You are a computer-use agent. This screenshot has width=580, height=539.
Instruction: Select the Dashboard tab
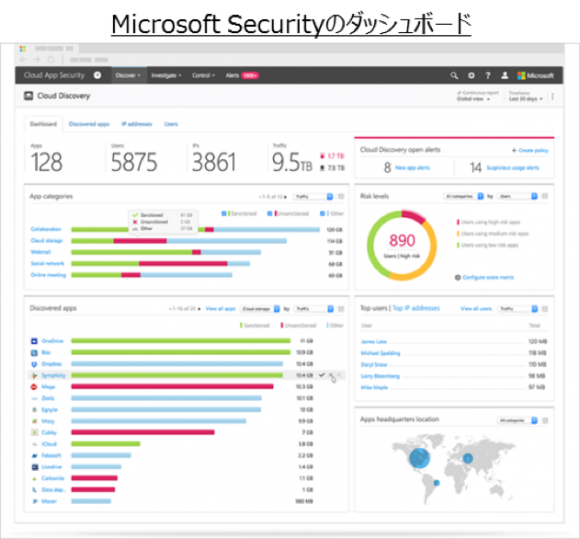pos(43,124)
